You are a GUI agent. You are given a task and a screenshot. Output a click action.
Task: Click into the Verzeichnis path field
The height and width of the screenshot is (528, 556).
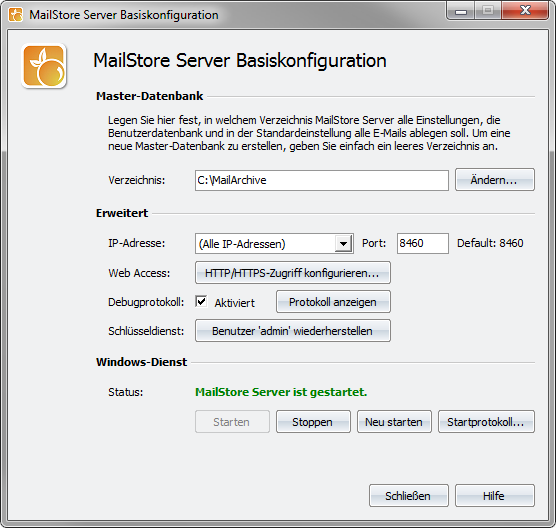[x=322, y=180]
